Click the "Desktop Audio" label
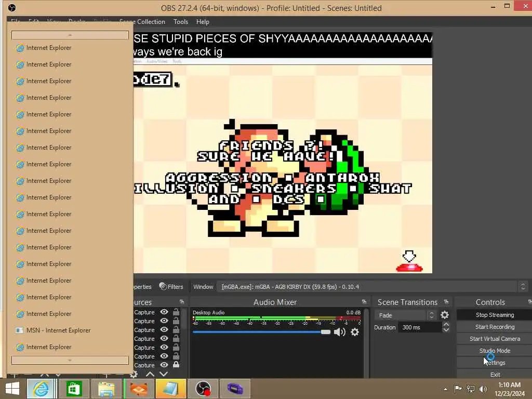 [208, 312]
